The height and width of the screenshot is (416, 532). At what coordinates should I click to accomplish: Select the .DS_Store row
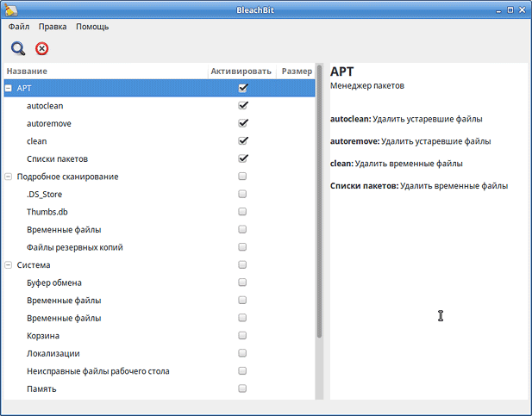point(160,195)
